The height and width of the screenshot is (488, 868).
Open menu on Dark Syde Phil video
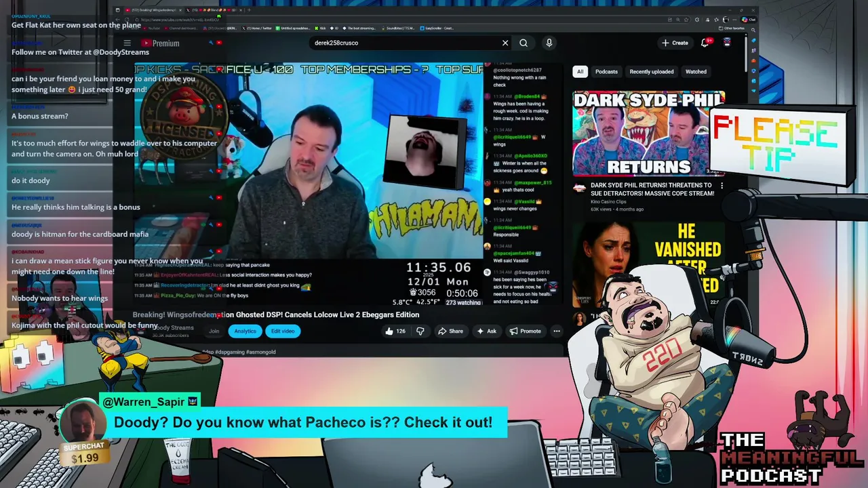[722, 185]
